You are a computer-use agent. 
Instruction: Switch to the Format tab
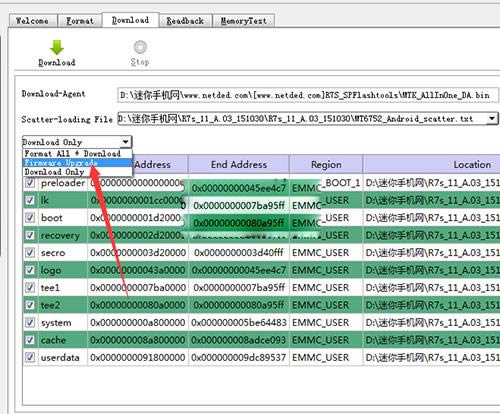point(80,21)
